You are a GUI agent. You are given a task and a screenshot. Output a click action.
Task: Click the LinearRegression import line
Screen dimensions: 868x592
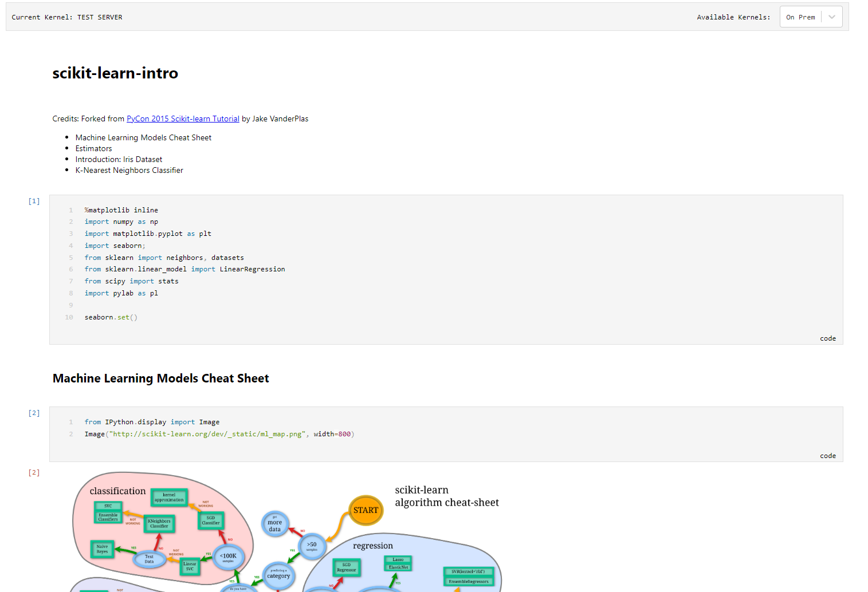coord(185,269)
